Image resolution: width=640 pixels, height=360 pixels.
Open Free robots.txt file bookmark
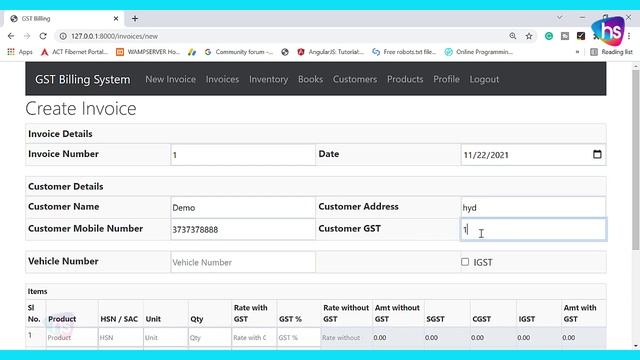coord(404,52)
